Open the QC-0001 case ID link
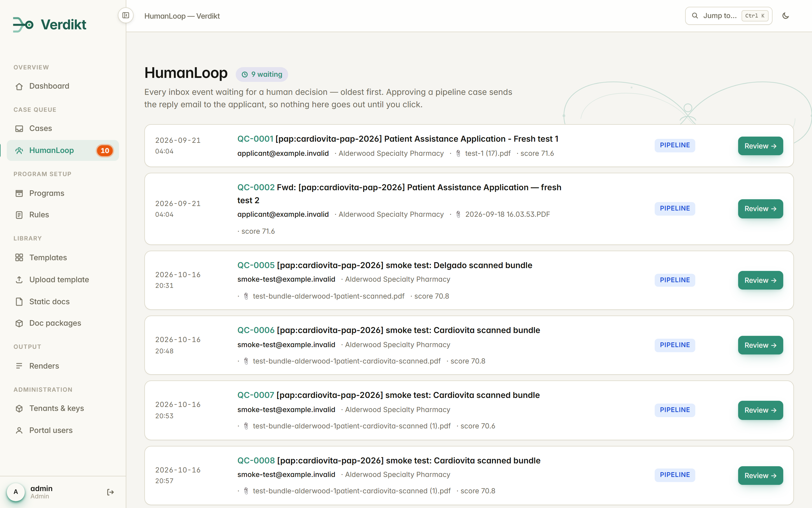This screenshot has height=508, width=812. click(x=255, y=139)
